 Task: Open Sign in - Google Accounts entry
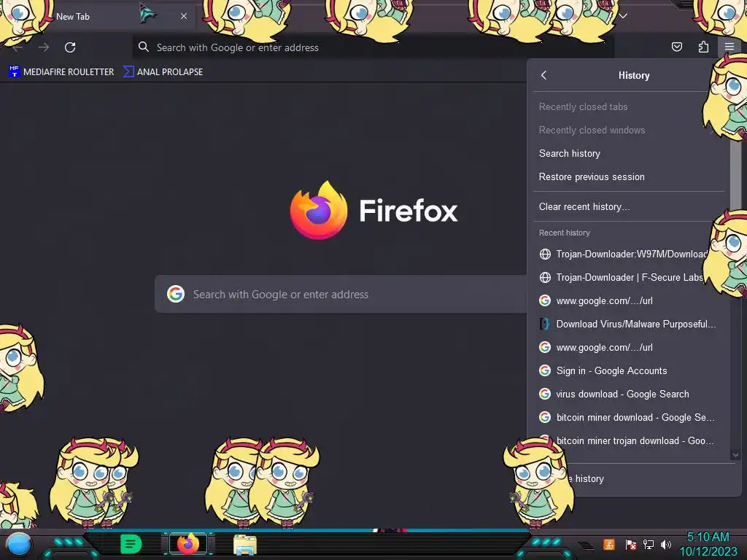(x=628, y=370)
